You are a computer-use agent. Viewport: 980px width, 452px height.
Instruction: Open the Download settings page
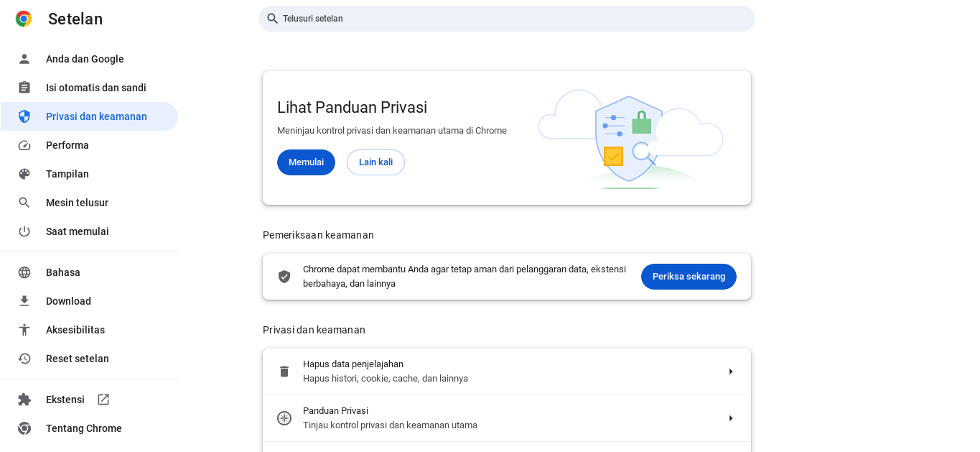click(89, 301)
